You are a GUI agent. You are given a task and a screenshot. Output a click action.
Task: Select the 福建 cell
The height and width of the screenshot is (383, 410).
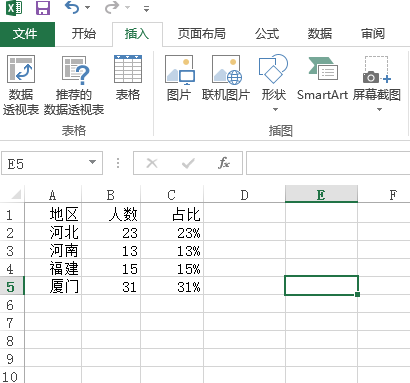coord(53,268)
